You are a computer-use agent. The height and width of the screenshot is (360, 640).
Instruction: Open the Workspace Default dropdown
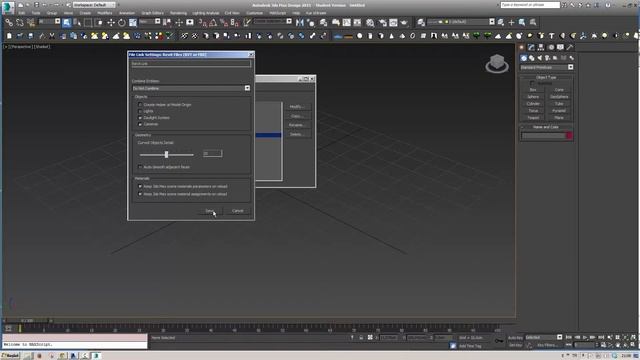94,5
